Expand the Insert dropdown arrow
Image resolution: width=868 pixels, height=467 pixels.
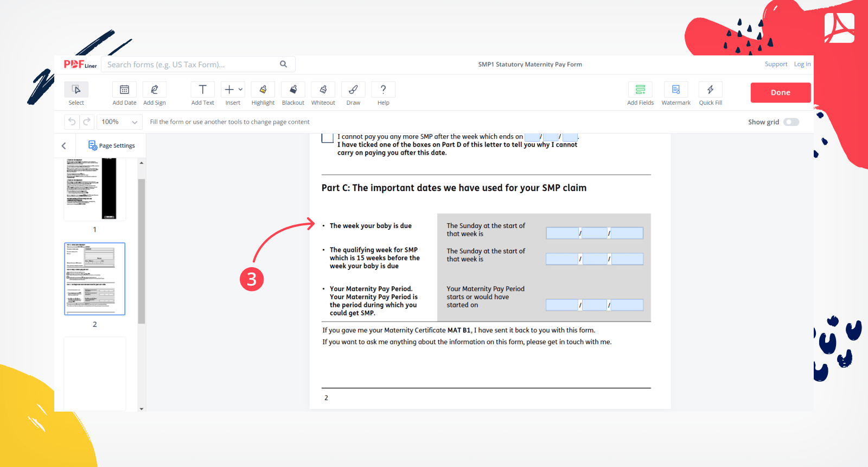(240, 90)
